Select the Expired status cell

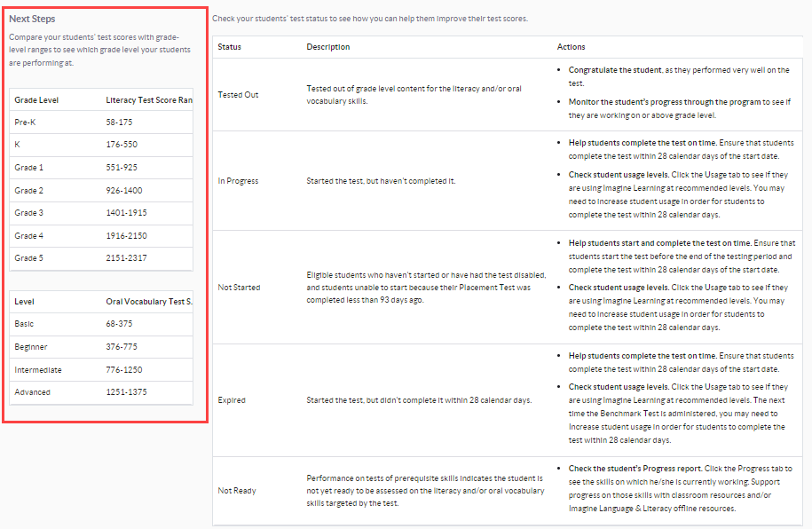232,400
